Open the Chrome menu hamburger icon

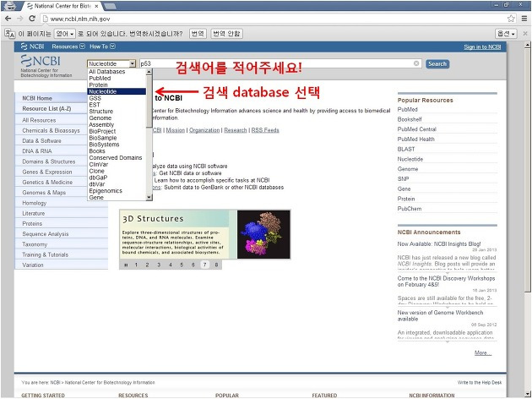click(x=524, y=19)
